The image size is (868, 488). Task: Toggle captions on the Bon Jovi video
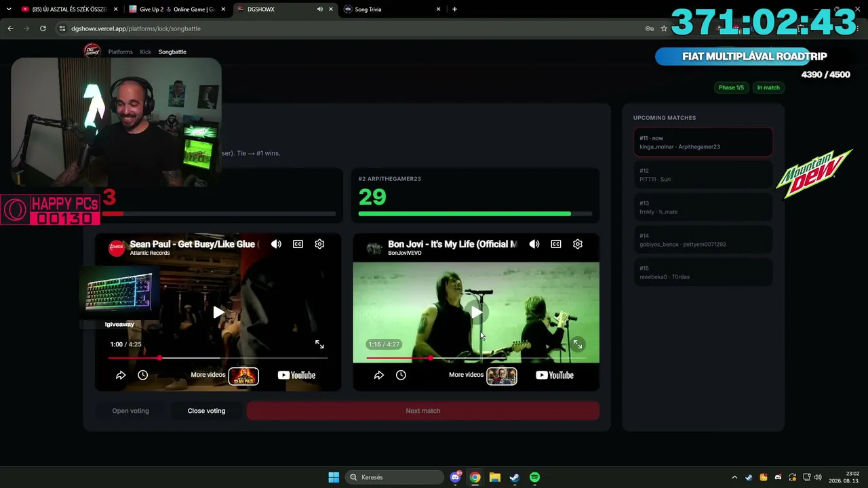click(x=556, y=244)
